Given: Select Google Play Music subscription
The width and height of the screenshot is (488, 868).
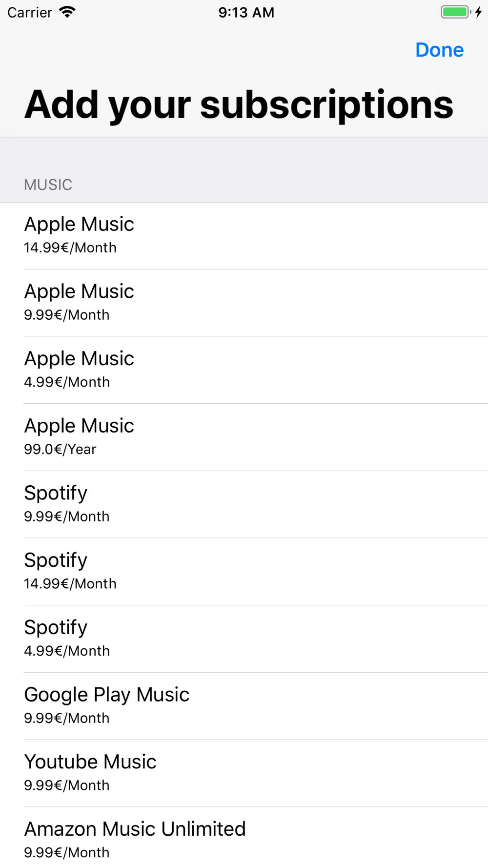Looking at the screenshot, I should tap(244, 706).
